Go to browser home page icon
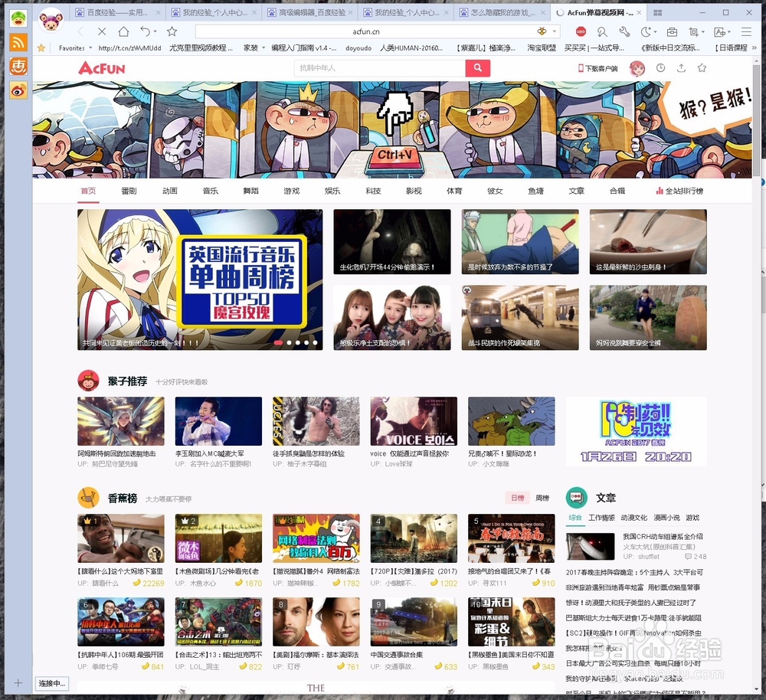This screenshot has height=700, width=766. pos(123,31)
